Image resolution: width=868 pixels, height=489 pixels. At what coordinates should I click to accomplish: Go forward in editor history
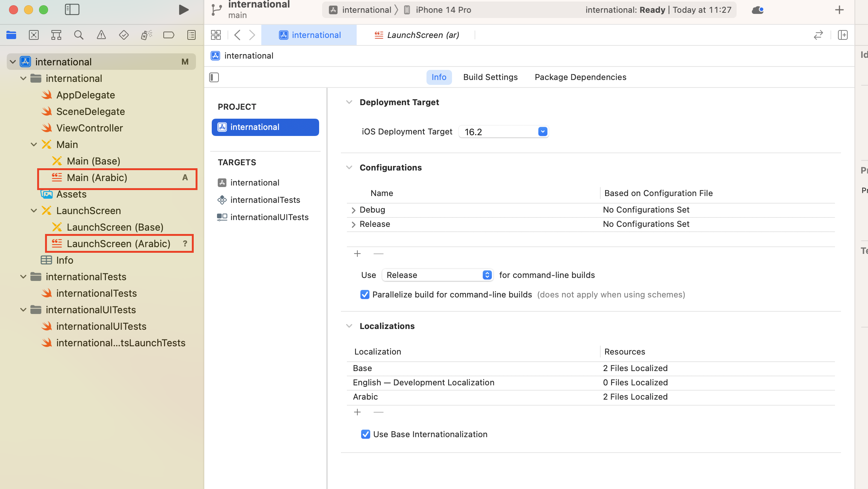[252, 35]
